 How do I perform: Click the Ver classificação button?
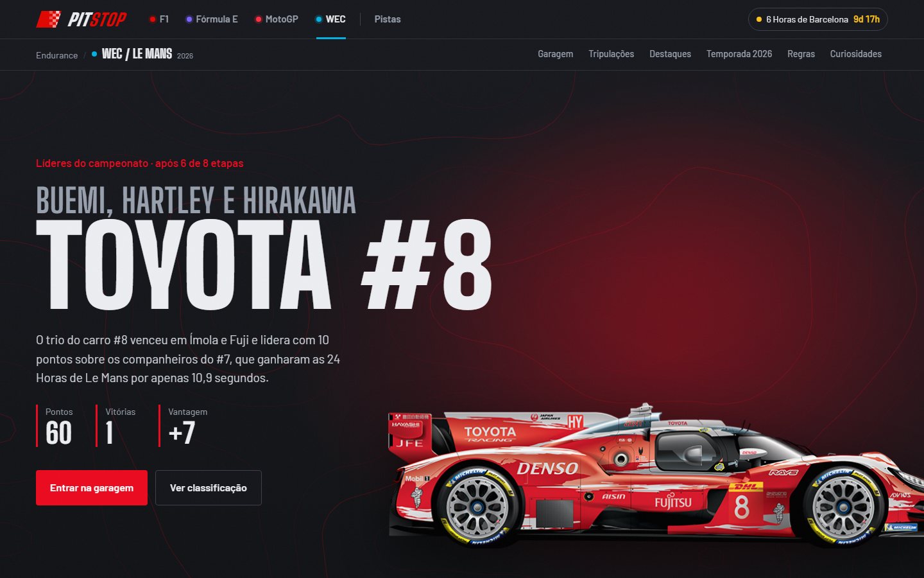pyautogui.click(x=209, y=488)
